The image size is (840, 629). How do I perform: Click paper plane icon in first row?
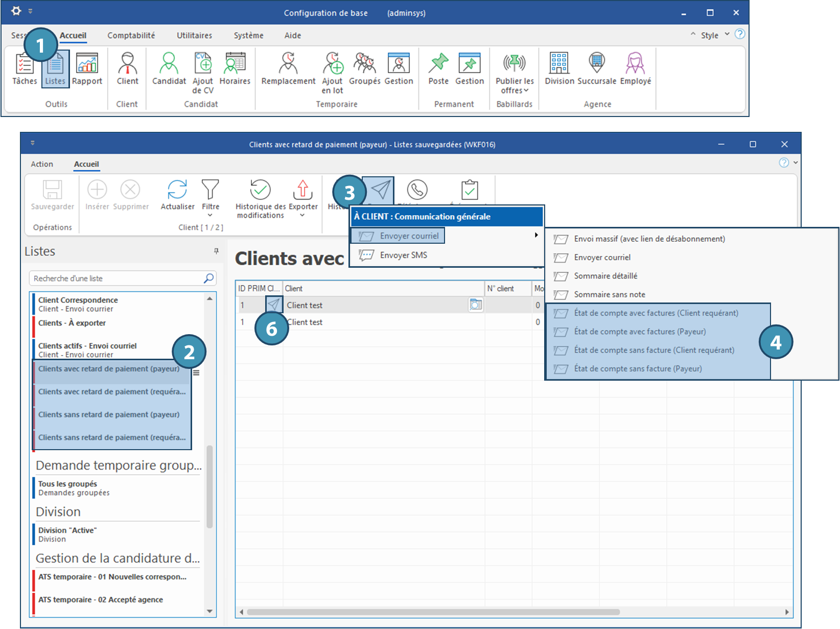tap(274, 305)
